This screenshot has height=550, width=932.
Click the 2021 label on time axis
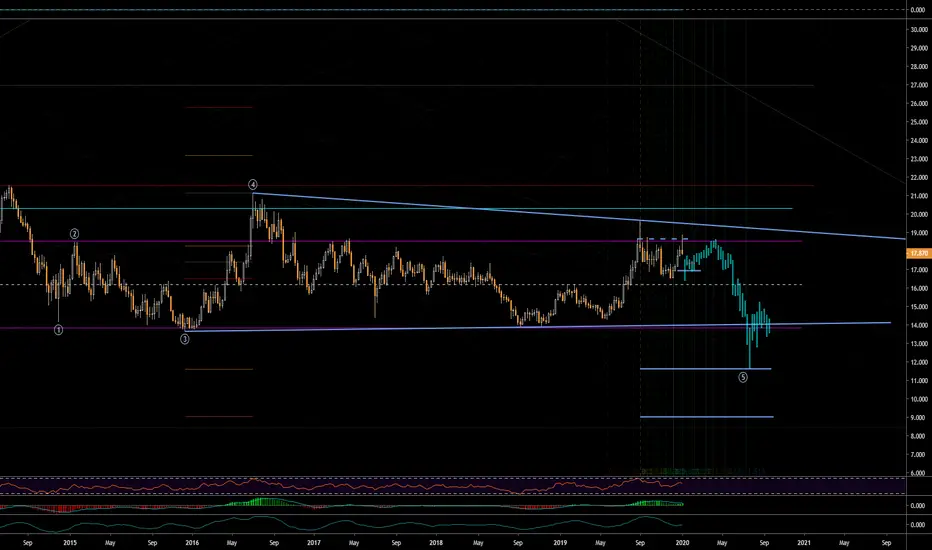[804, 542]
